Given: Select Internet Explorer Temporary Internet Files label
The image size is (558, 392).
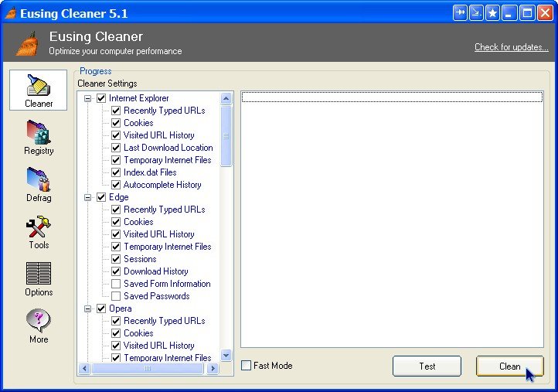Looking at the screenshot, I should 168,160.
